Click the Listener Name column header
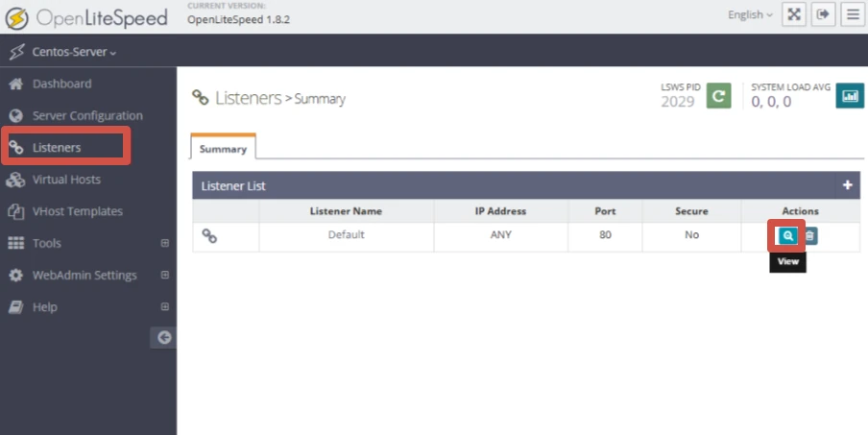 (346, 211)
